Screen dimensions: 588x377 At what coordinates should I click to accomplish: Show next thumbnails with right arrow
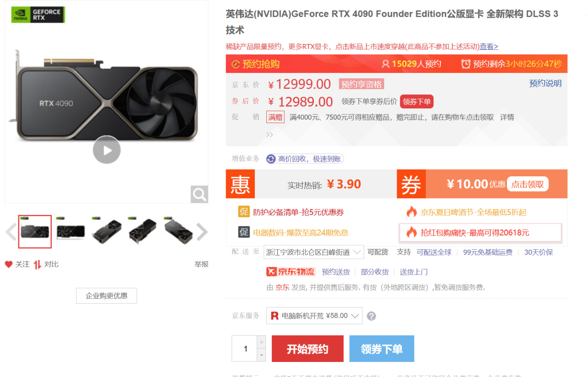[202, 232]
